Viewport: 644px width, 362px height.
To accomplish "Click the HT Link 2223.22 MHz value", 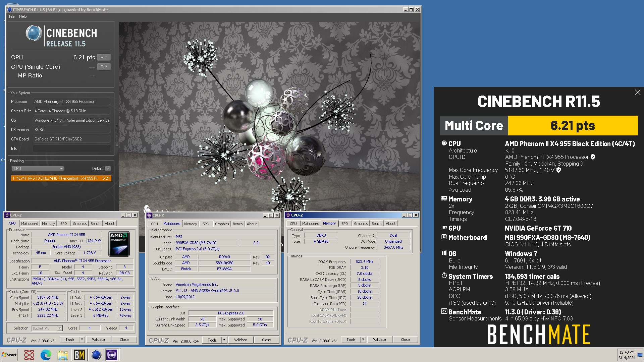I will pos(48,316).
